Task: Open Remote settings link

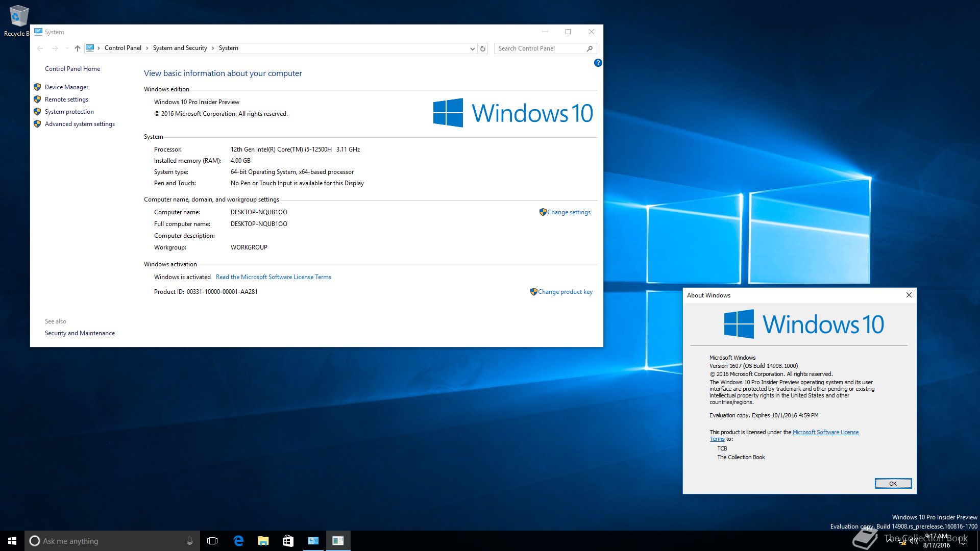Action: point(66,99)
